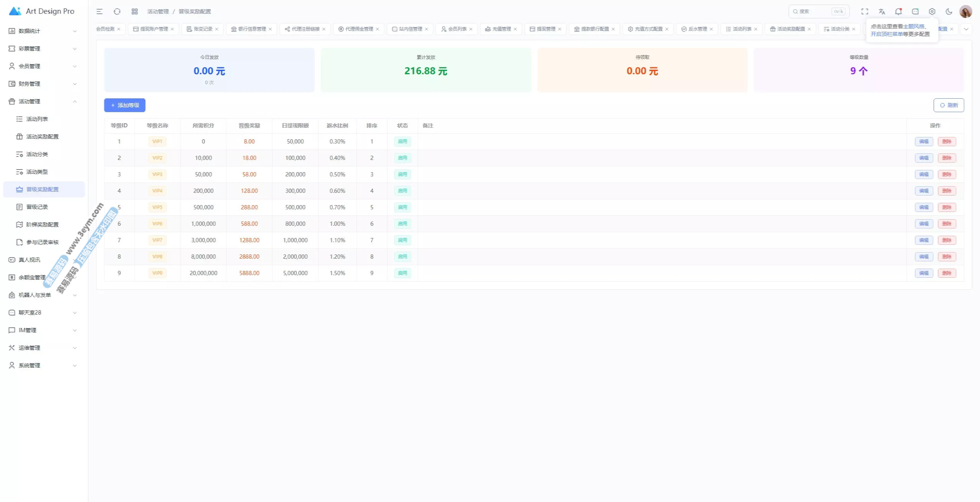Image resolution: width=980 pixels, height=502 pixels.
Task: Open the language translation switcher
Action: (x=882, y=11)
